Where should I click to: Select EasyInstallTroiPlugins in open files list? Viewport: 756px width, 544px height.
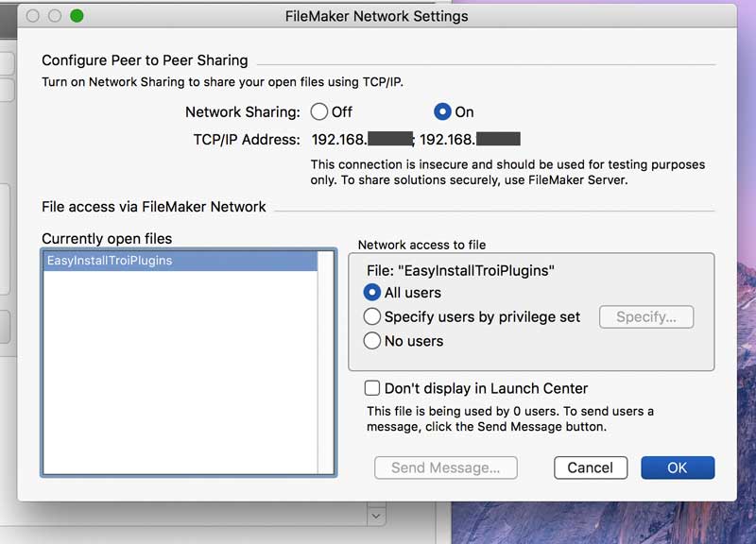[180, 261]
